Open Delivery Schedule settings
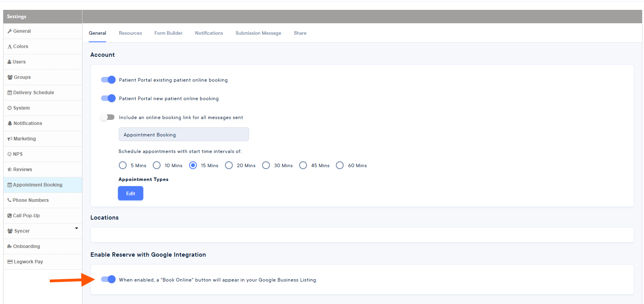This screenshot has height=304, width=644. coord(43,93)
